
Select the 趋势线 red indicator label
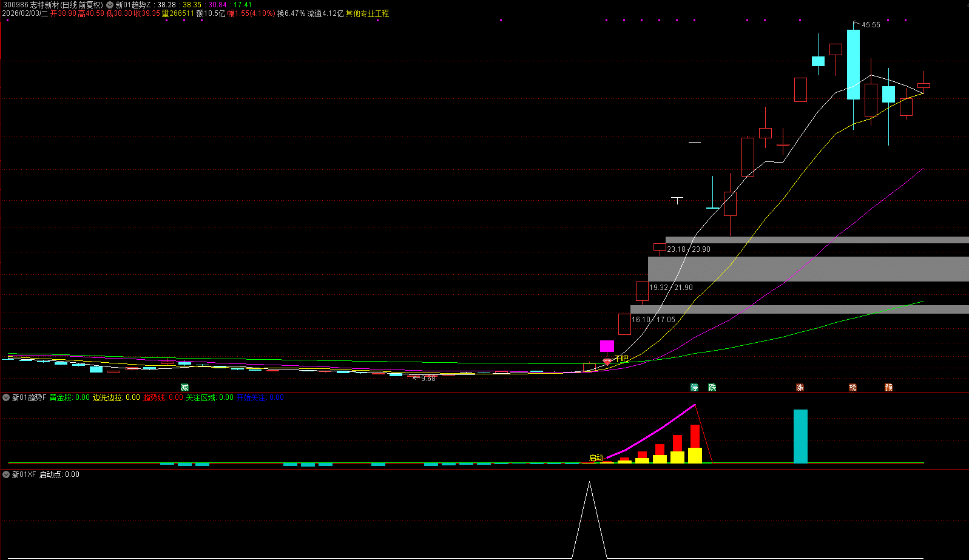[x=154, y=398]
